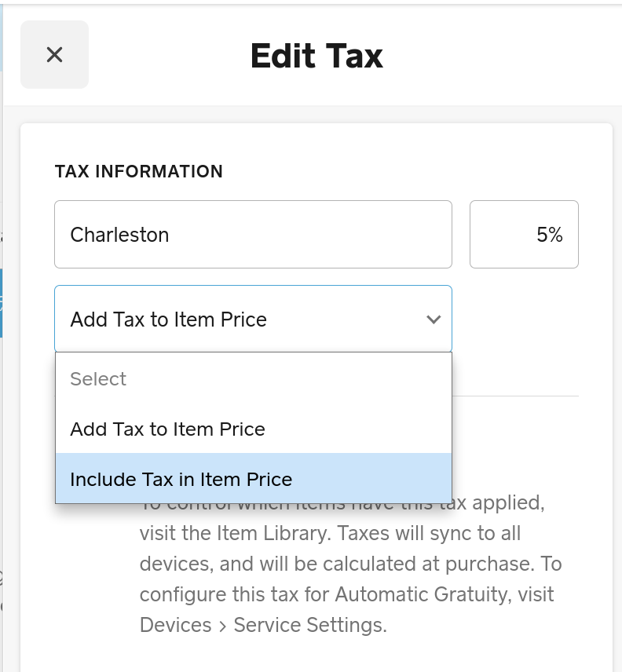Viewport: 622px width, 672px height.
Task: Select 'Add Tax to Item Price' option
Action: tap(168, 429)
